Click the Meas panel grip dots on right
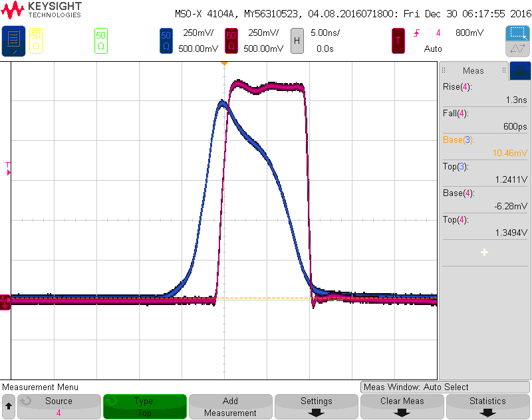The width and height of the screenshot is (532, 420). [x=504, y=70]
